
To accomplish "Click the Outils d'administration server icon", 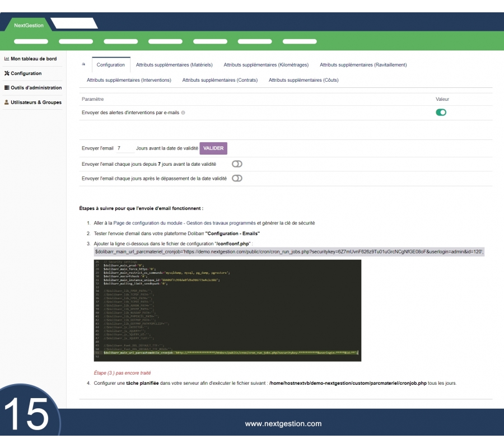I will [7, 88].
